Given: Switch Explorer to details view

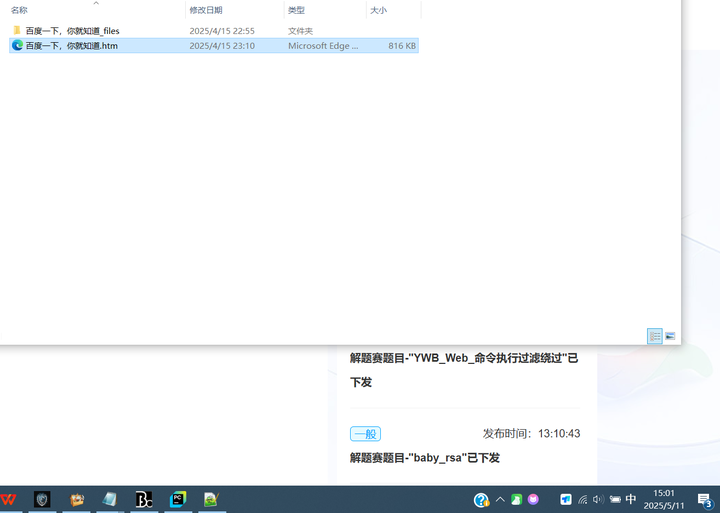Looking at the screenshot, I should [654, 336].
